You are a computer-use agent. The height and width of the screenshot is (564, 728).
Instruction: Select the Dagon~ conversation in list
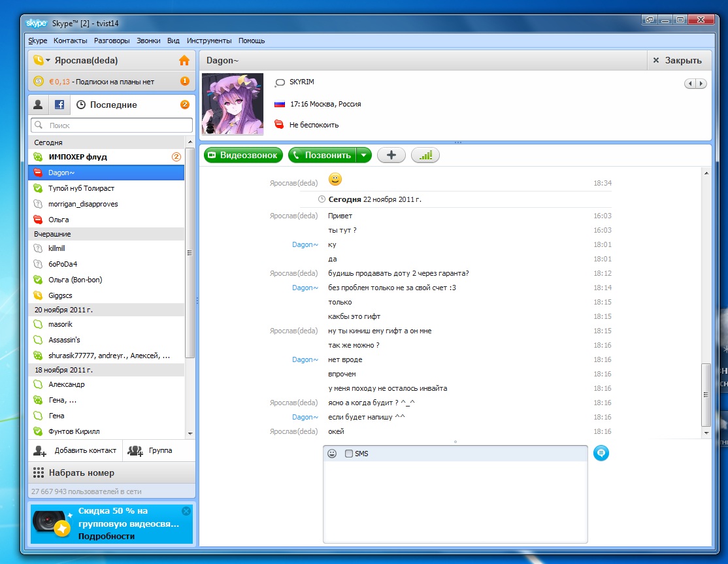pyautogui.click(x=107, y=173)
